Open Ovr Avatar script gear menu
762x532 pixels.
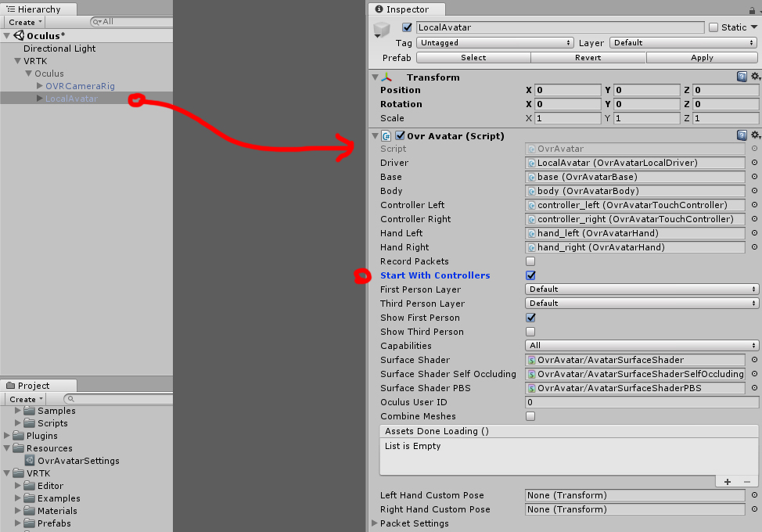(x=756, y=135)
